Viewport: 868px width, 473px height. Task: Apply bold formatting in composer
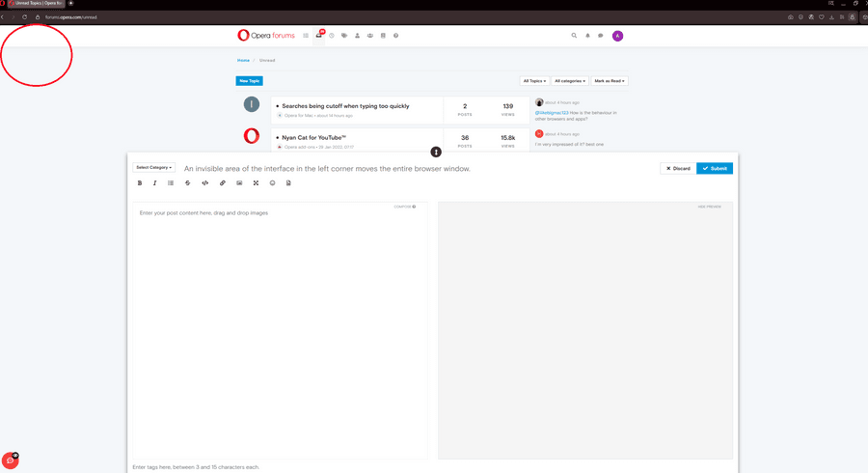click(140, 183)
